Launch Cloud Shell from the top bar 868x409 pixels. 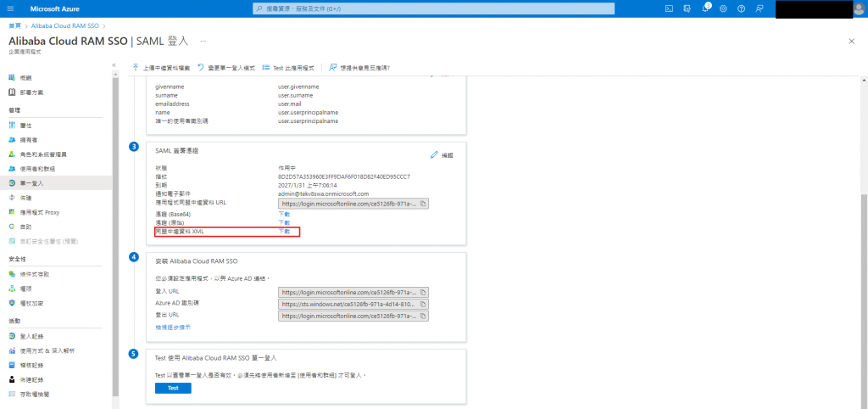point(670,8)
